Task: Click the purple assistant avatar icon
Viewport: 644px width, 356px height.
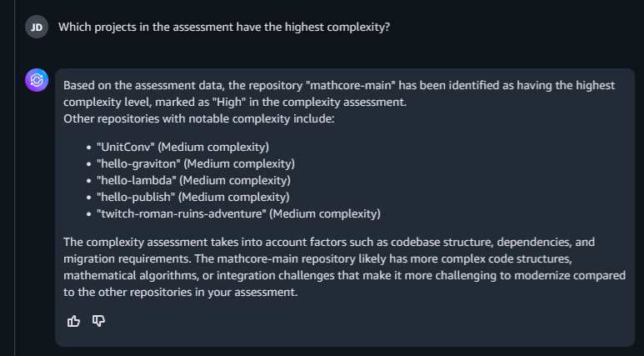Action: (37, 80)
